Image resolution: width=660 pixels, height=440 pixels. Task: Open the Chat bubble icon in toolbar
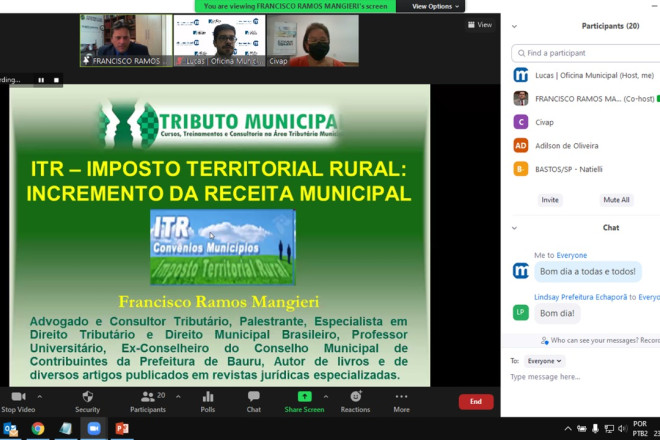[254, 396]
